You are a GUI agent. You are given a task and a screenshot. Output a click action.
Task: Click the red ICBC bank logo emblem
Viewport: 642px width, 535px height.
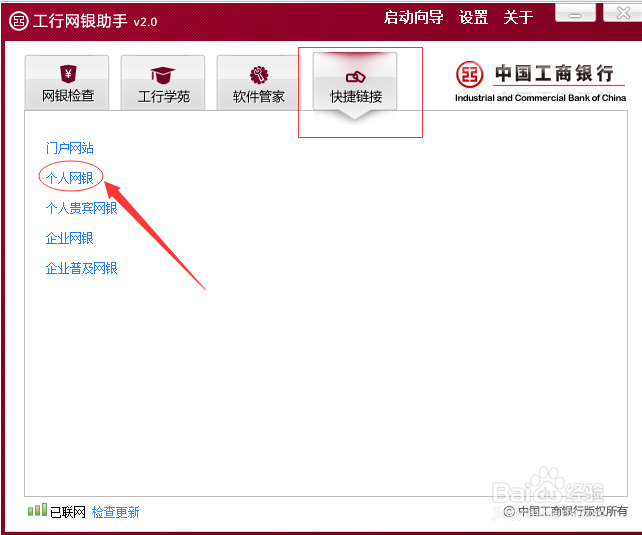(x=470, y=74)
